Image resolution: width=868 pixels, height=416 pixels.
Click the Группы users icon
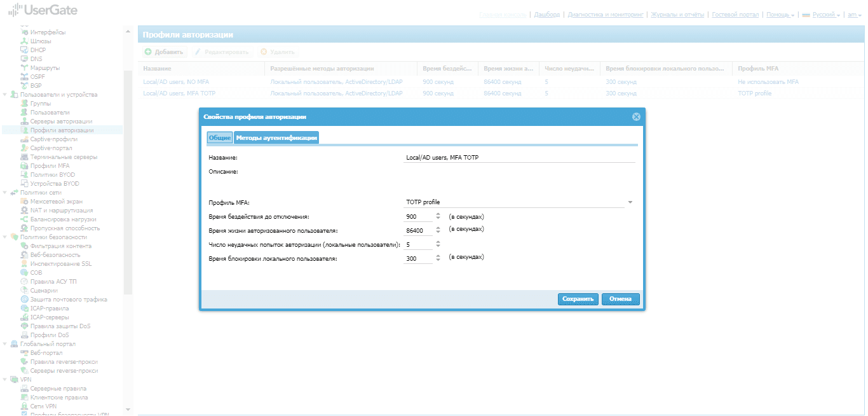[25, 104]
